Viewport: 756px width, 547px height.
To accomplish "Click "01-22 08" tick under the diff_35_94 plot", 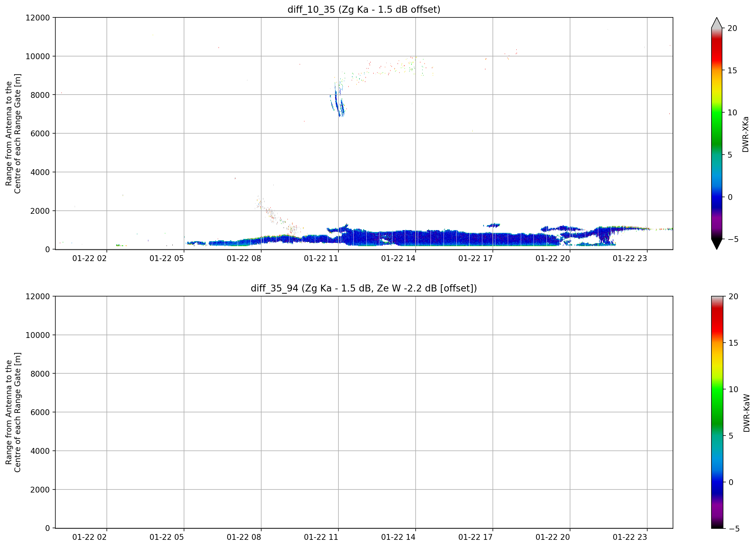I will [244, 537].
